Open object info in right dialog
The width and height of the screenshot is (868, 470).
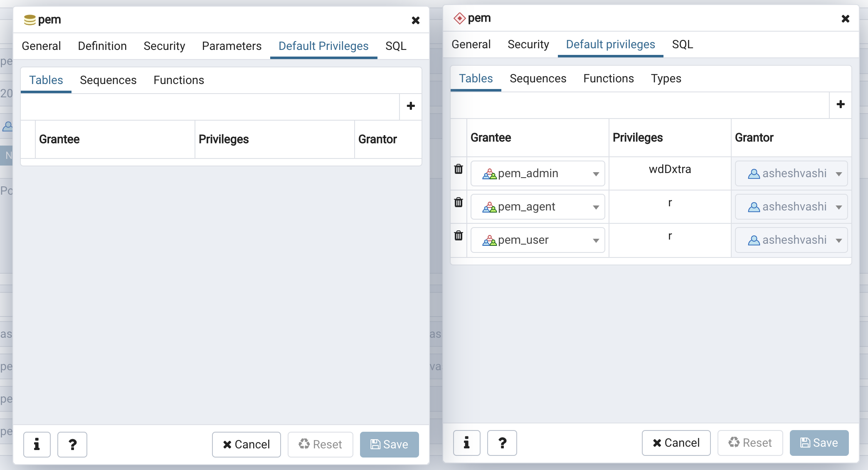[x=467, y=443]
